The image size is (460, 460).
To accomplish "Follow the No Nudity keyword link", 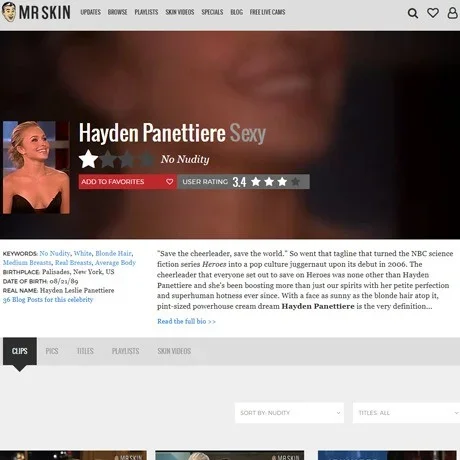I will pos(55,253).
